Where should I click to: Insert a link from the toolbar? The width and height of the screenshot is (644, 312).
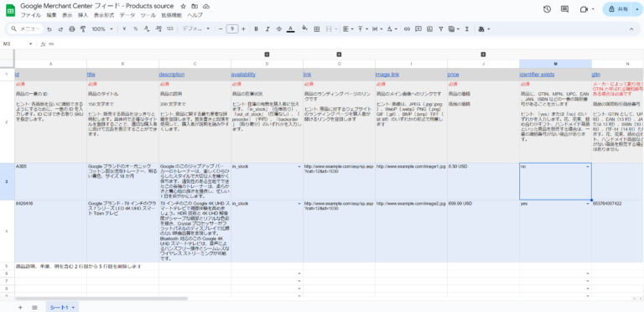point(407,29)
